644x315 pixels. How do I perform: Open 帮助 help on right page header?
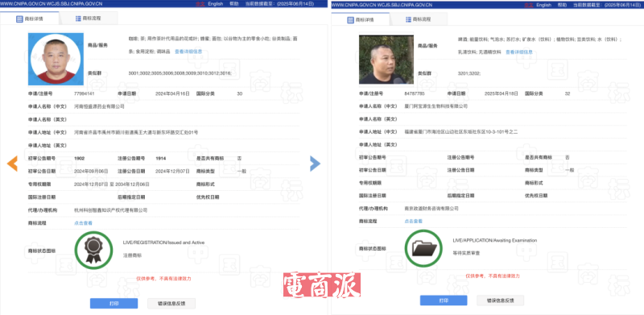[x=562, y=5]
